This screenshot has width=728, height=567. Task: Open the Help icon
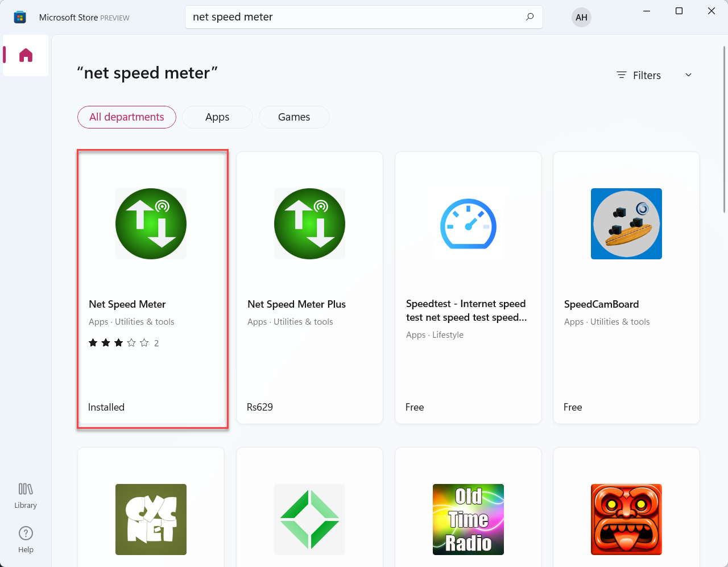tap(26, 539)
